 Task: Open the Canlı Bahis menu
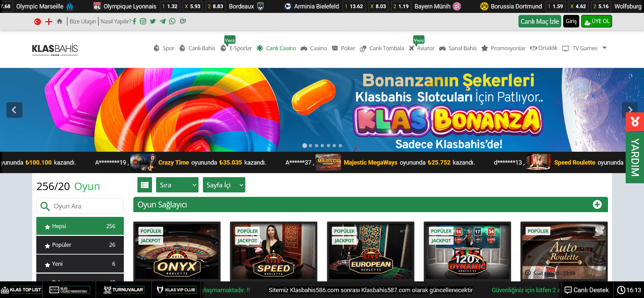click(x=197, y=48)
